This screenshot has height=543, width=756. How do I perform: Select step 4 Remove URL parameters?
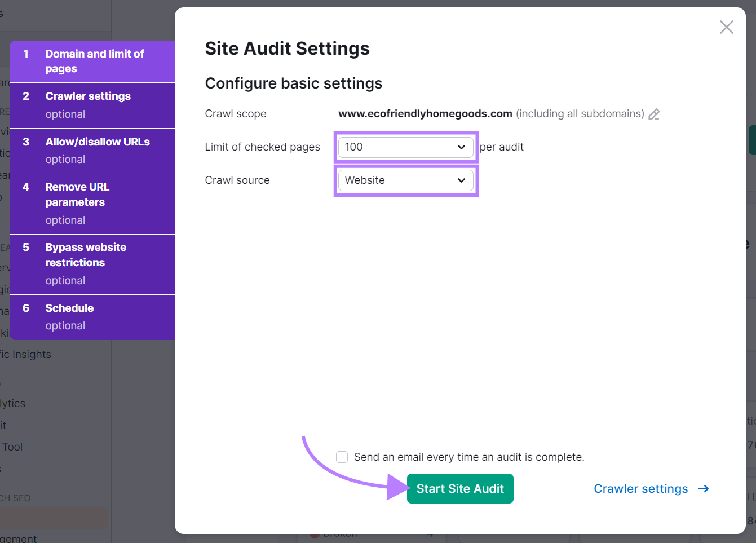coord(92,204)
